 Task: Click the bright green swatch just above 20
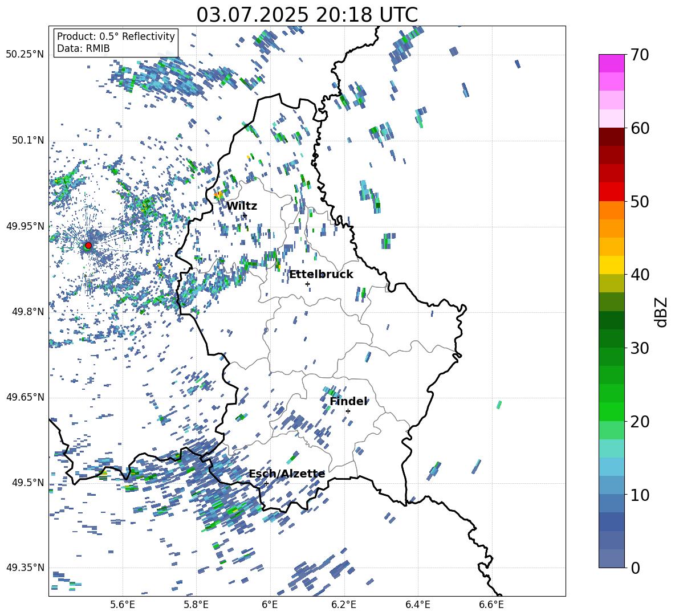(611, 411)
